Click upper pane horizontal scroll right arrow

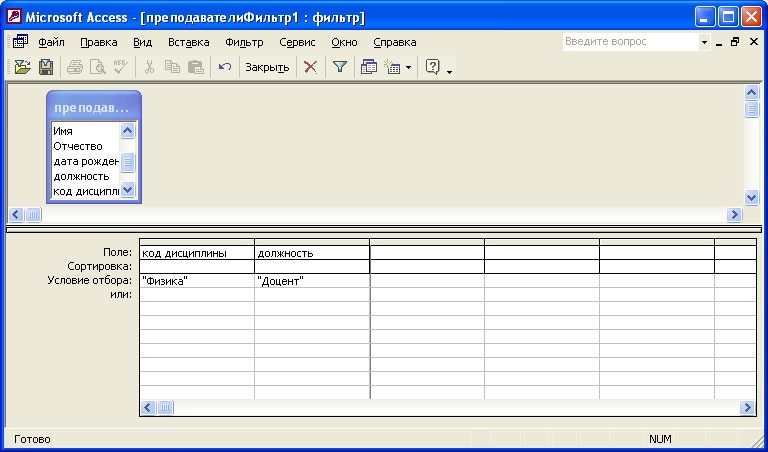tap(734, 214)
